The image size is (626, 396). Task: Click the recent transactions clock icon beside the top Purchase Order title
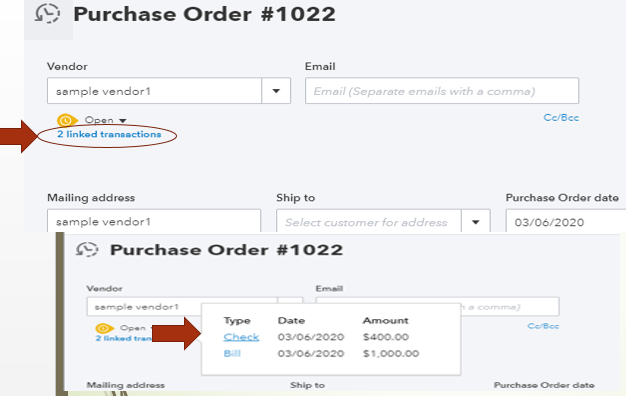[x=48, y=14]
